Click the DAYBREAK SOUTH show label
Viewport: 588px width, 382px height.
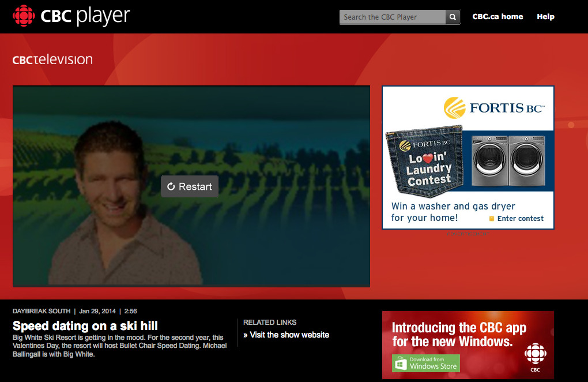[42, 311]
